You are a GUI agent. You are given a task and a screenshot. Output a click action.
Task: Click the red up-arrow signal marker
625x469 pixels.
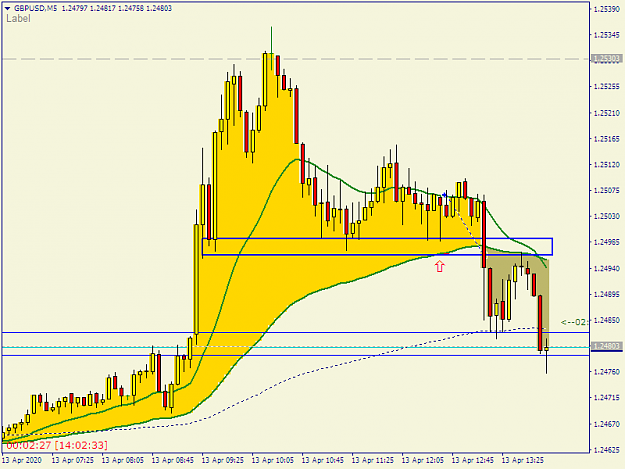point(440,267)
